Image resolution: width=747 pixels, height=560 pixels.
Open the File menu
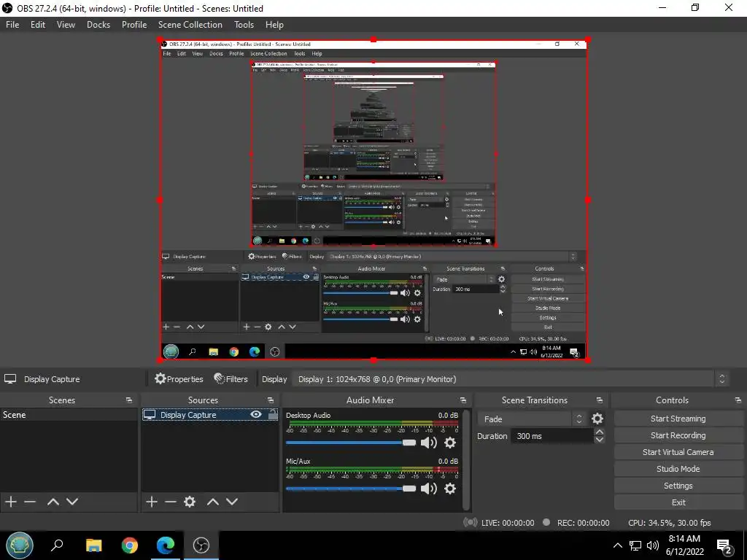(x=12, y=25)
